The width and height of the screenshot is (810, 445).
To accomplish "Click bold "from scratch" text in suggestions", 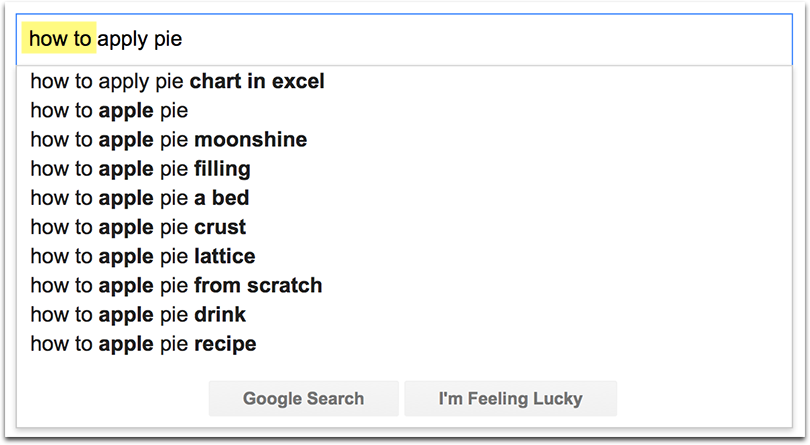I will pos(258,285).
